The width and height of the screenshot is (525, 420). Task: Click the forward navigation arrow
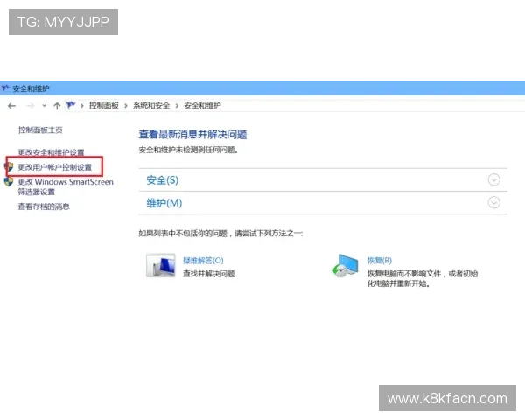pyautogui.click(x=31, y=106)
